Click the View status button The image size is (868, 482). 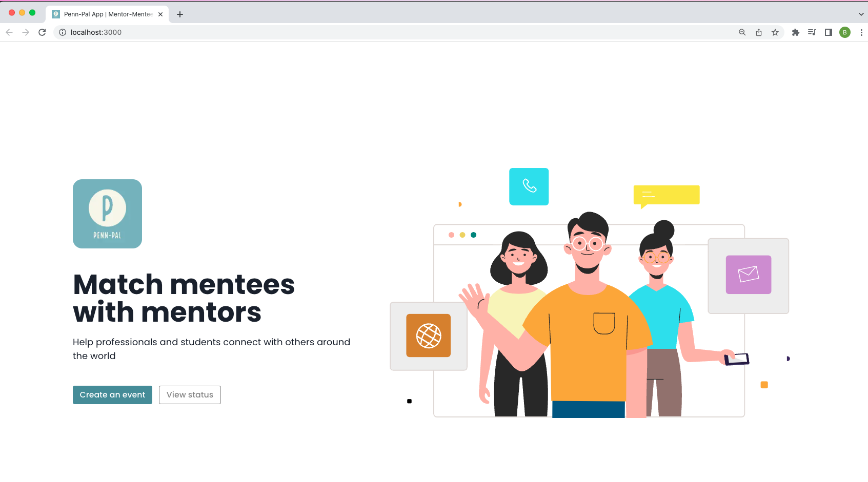[x=190, y=395]
